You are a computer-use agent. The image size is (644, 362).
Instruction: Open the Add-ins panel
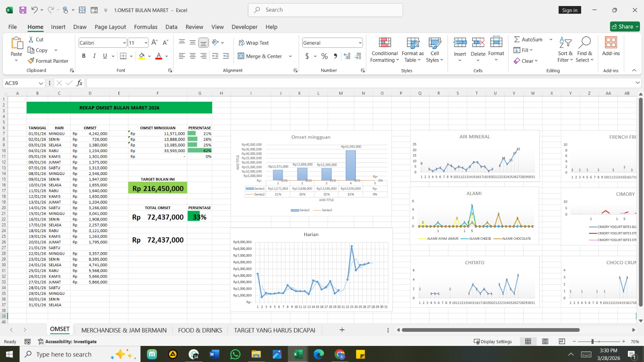coord(611,46)
